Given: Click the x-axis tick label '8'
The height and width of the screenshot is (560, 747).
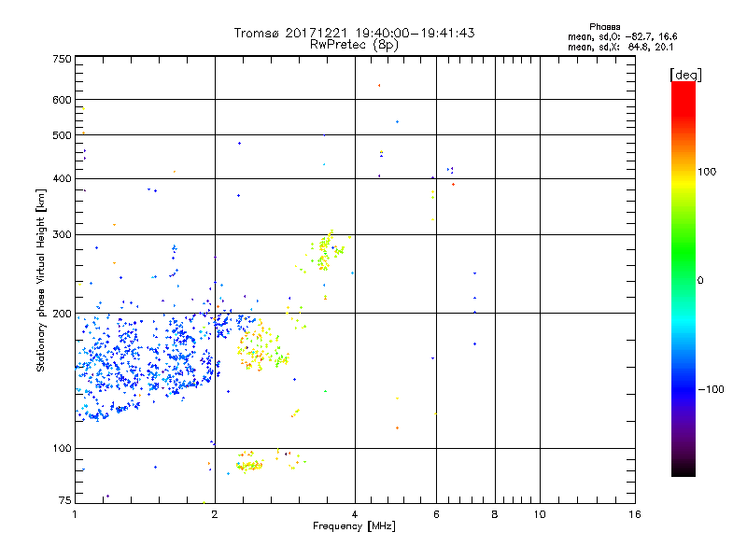Looking at the screenshot, I should 495,514.
